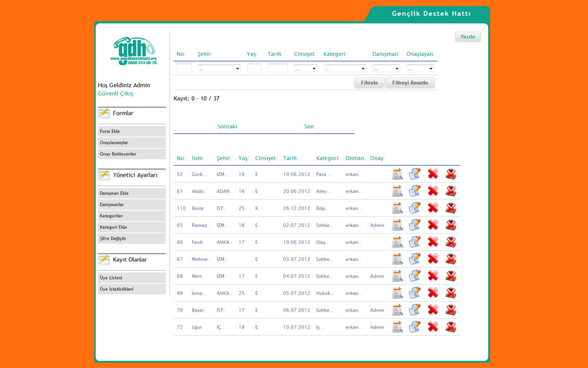The image size is (588, 368).
Task: Delete record 52 with the red X icon
Action: pyautogui.click(x=433, y=174)
